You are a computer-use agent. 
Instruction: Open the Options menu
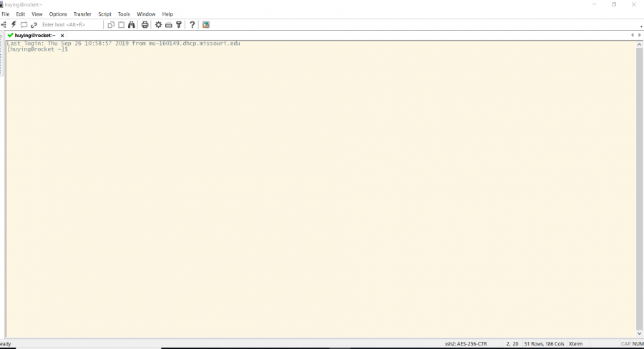[x=58, y=14]
